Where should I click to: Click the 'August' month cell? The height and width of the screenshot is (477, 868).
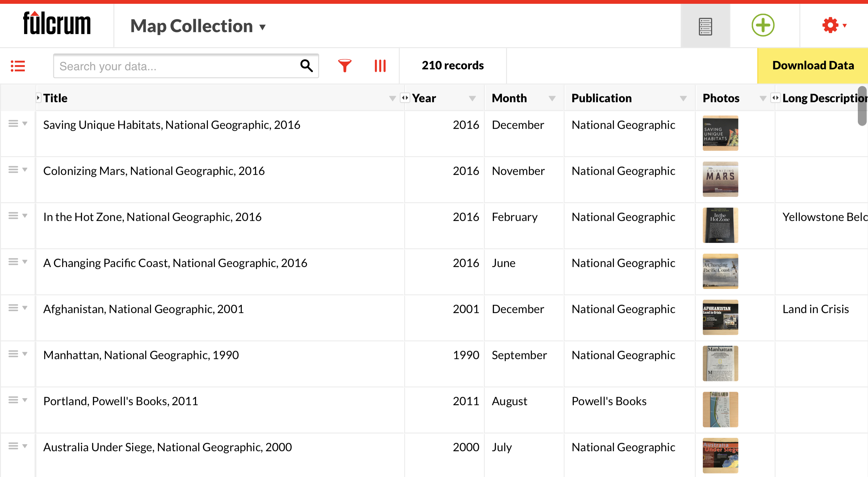tap(510, 401)
